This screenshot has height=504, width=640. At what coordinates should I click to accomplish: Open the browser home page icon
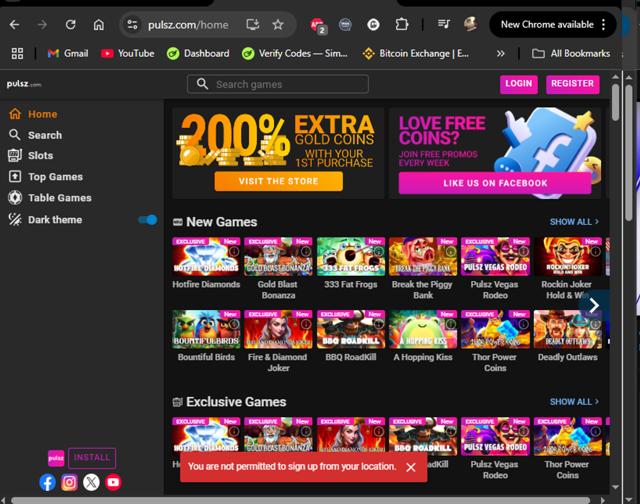tap(98, 25)
